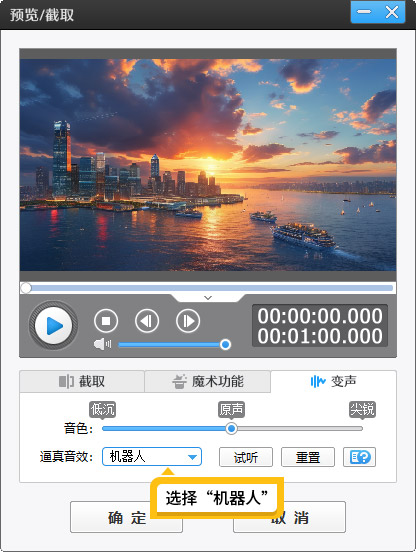This screenshot has height=552, width=416.
Task: Confirm with the 确定 button
Action: [x=126, y=518]
